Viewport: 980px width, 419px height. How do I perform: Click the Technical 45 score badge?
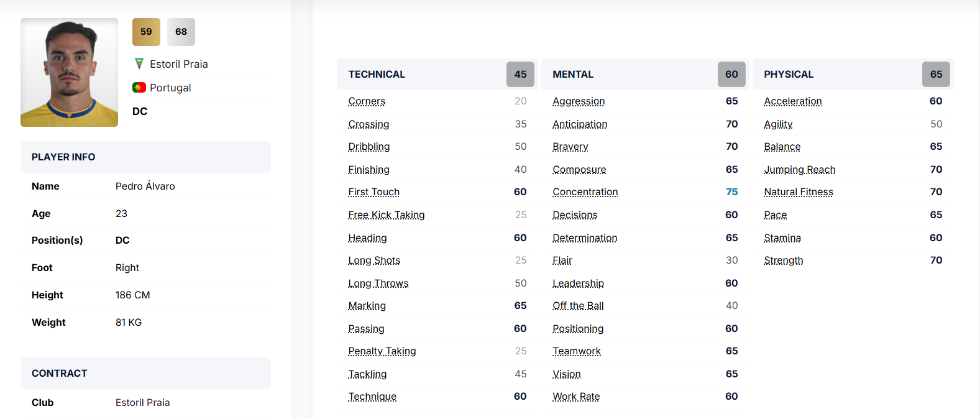[520, 75]
